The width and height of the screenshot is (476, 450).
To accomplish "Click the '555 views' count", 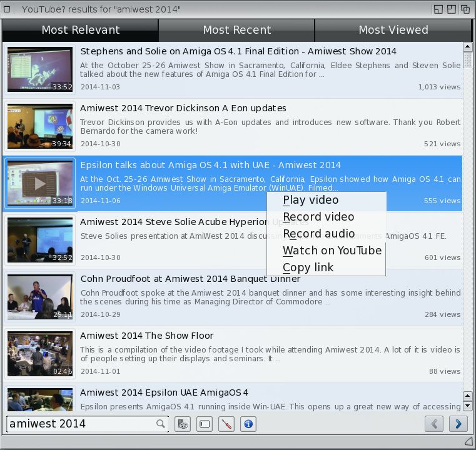I will 442,201.
